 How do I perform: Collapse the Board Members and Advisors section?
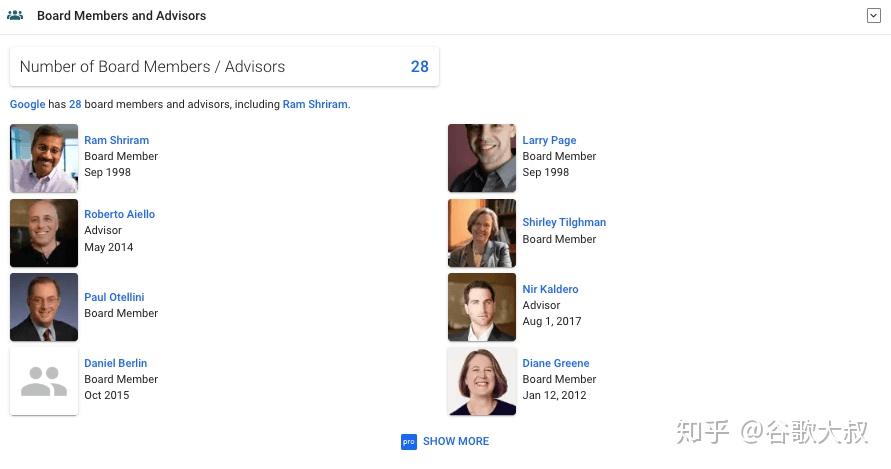pos(873,15)
